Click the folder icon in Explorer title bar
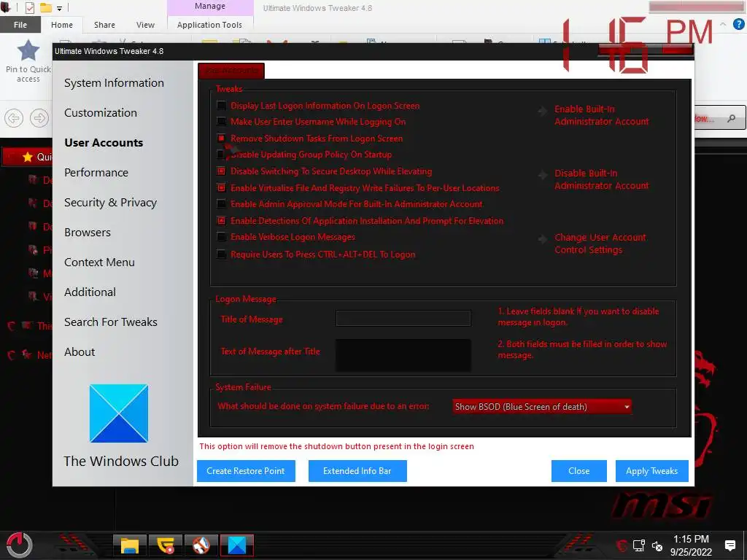 (x=46, y=7)
